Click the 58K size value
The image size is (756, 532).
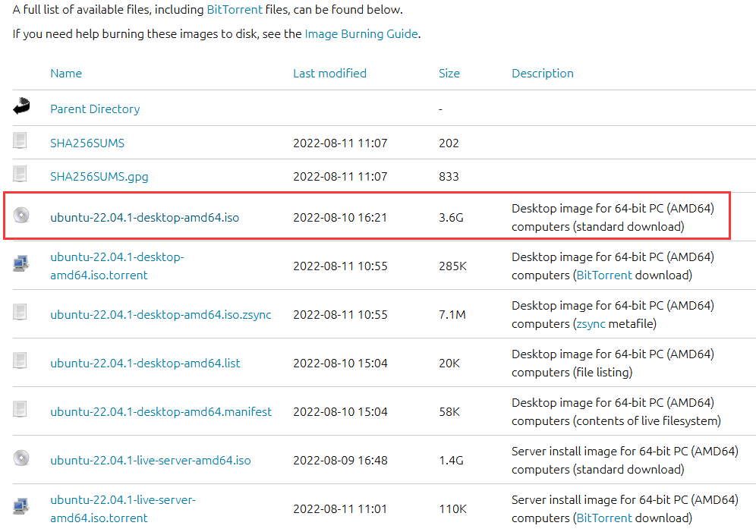pos(449,412)
